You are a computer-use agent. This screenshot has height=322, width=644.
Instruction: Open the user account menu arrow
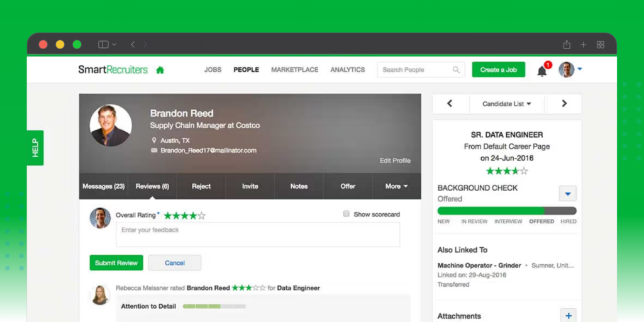[579, 69]
